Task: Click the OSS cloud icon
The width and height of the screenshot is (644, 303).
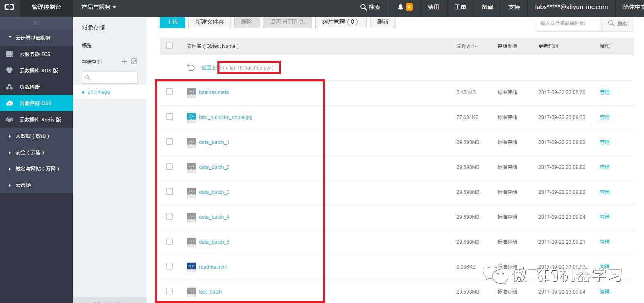Action: point(9,103)
